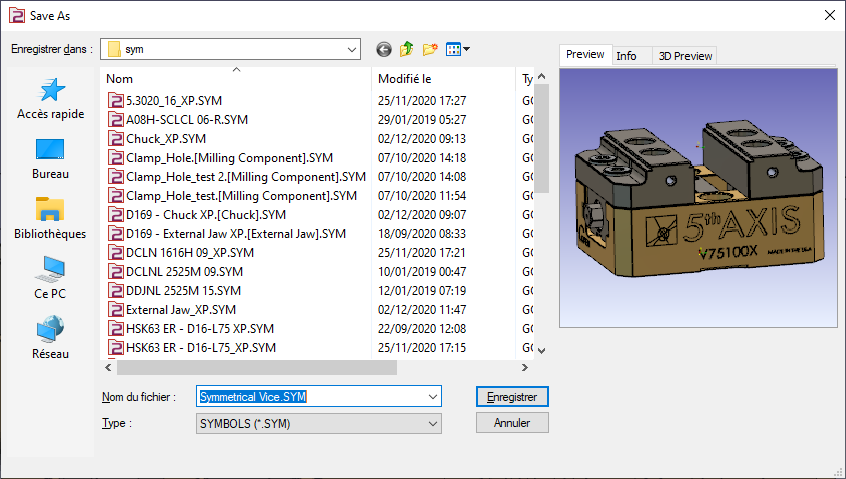Select Ce PC location
The width and height of the screenshot is (846, 479).
pyautogui.click(x=51, y=279)
